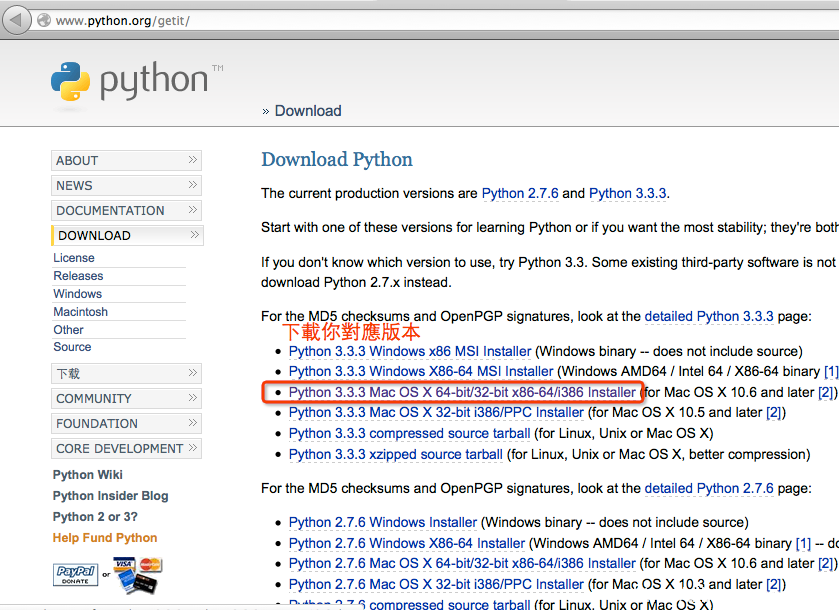
Task: Click the PayPal Donate badge
Action: point(75,574)
